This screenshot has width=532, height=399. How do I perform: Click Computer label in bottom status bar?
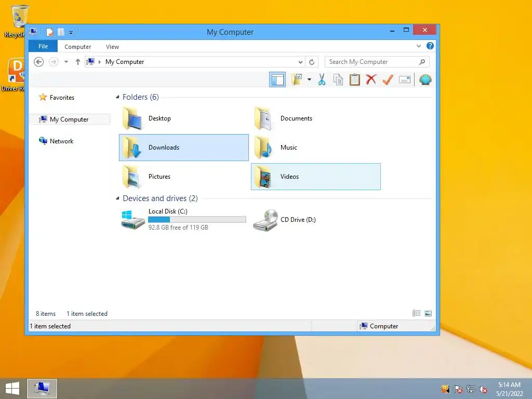click(x=384, y=326)
